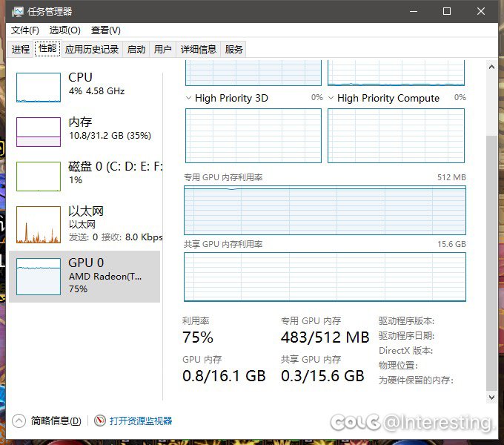Screen dimensions: 504x445
Task: Click 简略信息(D) fewer details button
Action: [56, 421]
